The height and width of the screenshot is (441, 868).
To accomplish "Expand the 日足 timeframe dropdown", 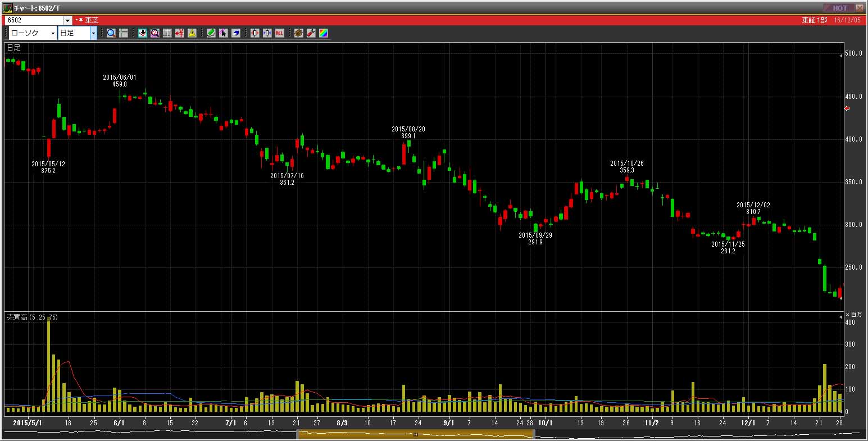I will pyautogui.click(x=93, y=33).
